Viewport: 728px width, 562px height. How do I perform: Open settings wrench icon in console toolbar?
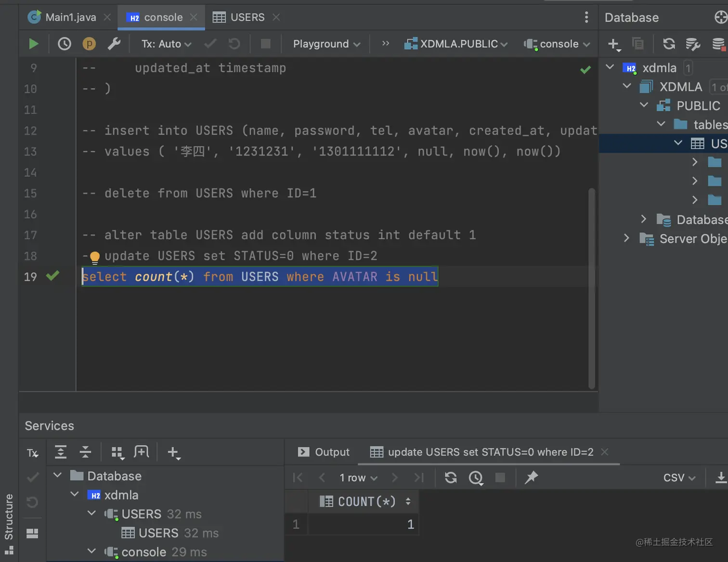pyautogui.click(x=114, y=44)
